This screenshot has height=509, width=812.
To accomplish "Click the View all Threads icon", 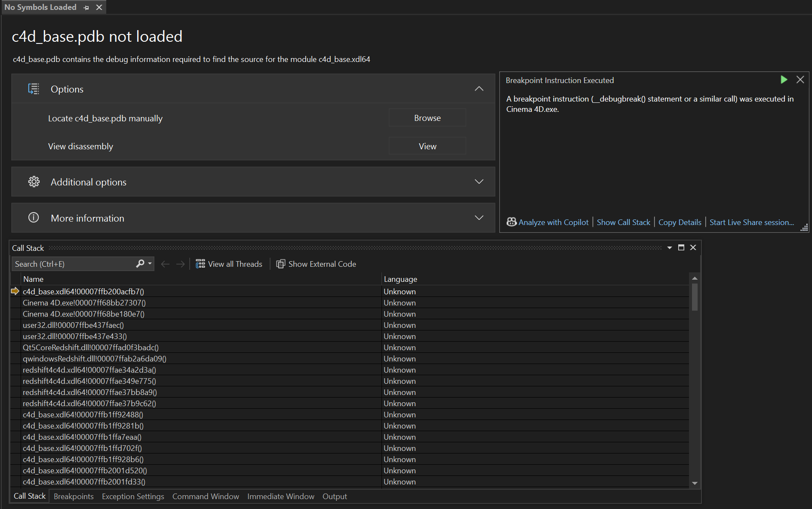I will click(200, 264).
